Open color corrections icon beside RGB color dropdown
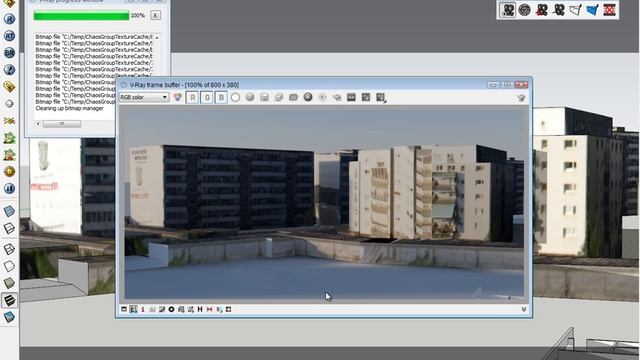The width and height of the screenshot is (640, 360). [177, 97]
